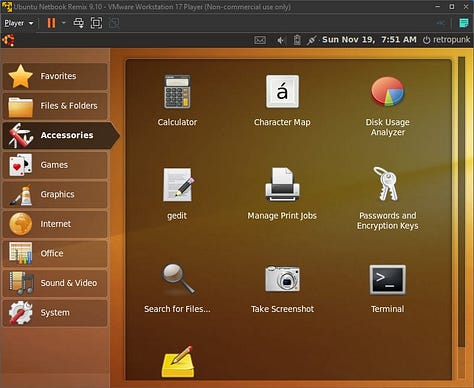Switch to the System category
Viewport: 474px width, 388px height.
(55, 313)
